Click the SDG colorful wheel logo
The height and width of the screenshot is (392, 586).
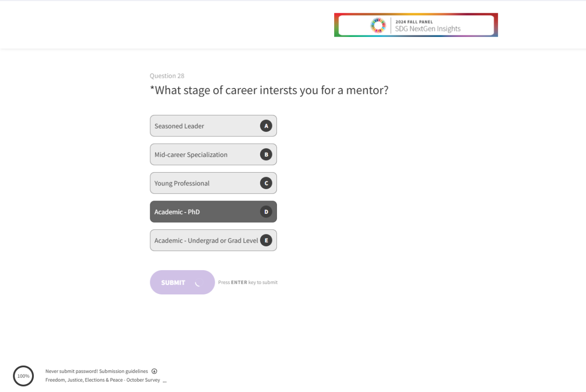point(378,25)
